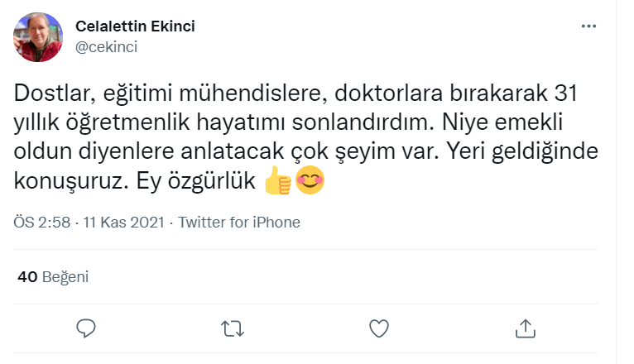Open the Celalettin Ekinci display name link
Screen dimensions: 634x364
coord(135,26)
